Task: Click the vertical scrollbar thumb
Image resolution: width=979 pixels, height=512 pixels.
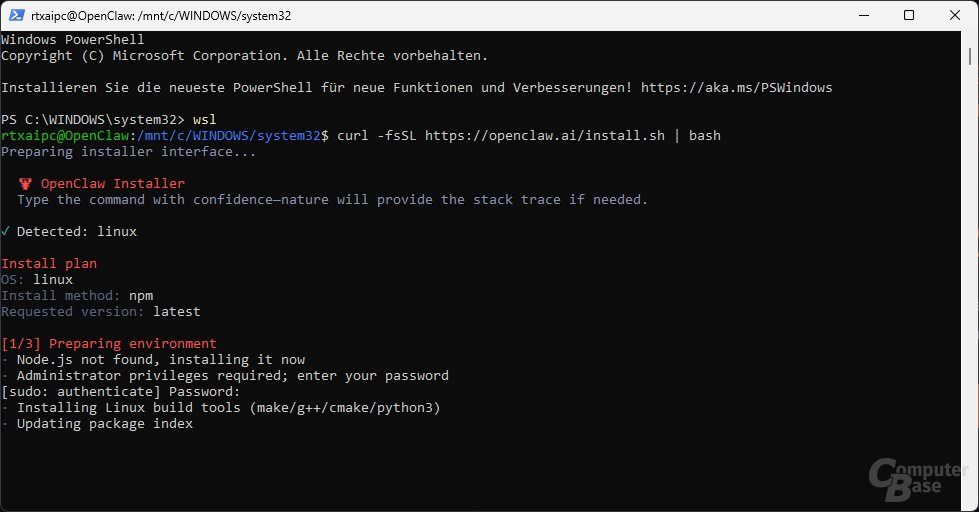Action: click(970, 56)
